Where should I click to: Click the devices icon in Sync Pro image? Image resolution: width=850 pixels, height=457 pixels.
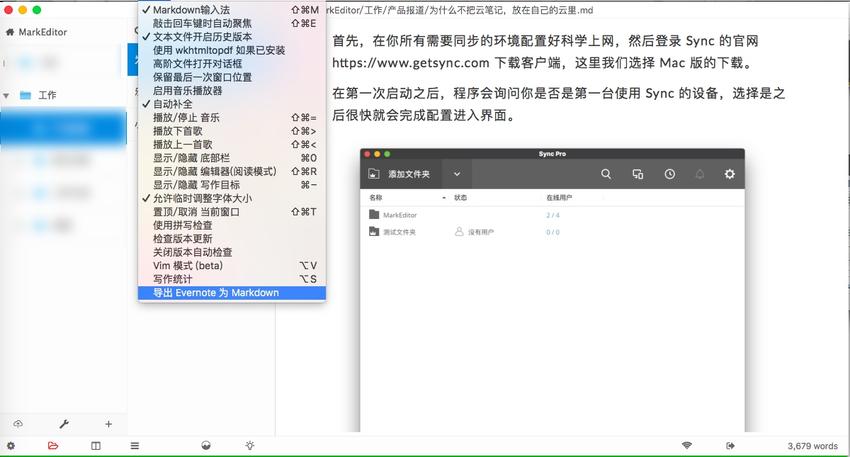(x=638, y=174)
